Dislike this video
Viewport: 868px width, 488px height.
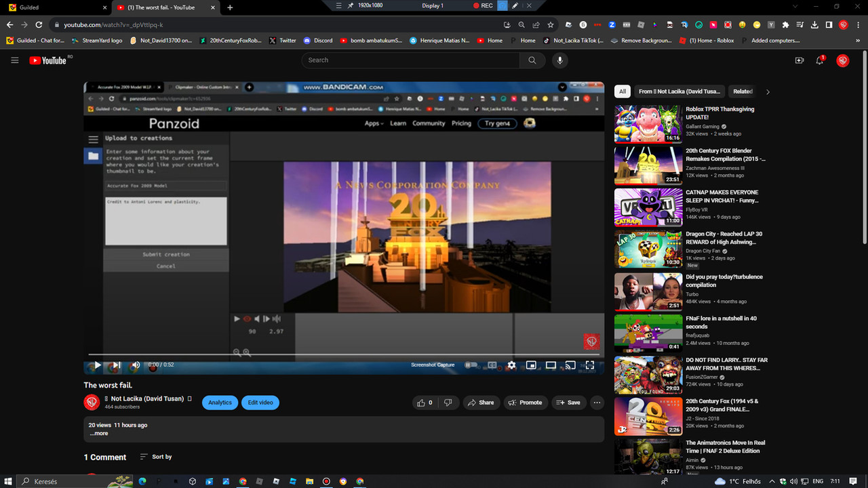[448, 403]
